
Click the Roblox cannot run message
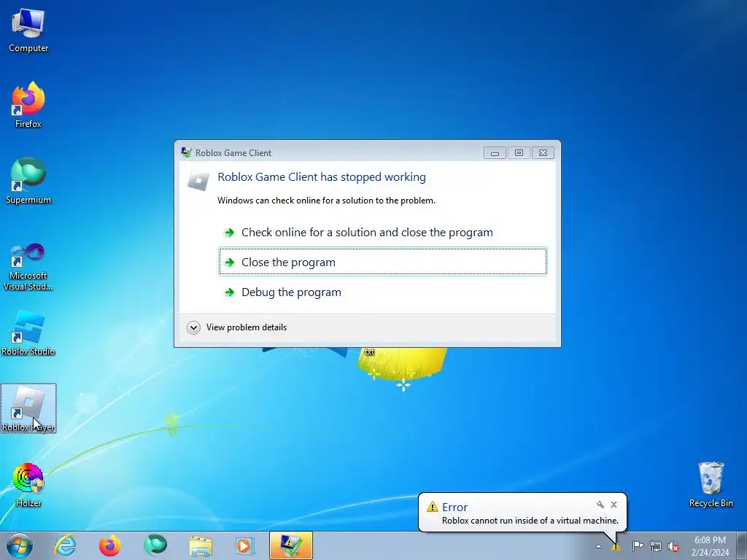(x=530, y=521)
